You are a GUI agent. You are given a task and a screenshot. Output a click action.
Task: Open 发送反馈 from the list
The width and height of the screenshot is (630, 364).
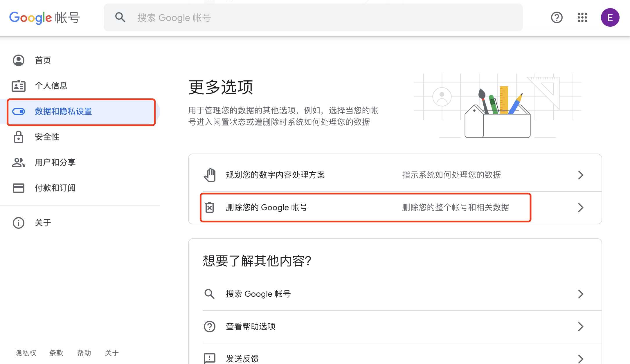tap(243, 358)
